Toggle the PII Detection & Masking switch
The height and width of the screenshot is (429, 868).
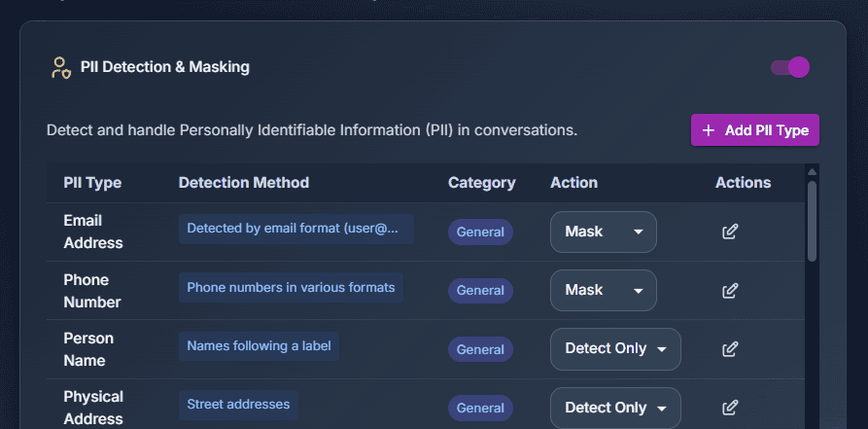click(x=790, y=68)
